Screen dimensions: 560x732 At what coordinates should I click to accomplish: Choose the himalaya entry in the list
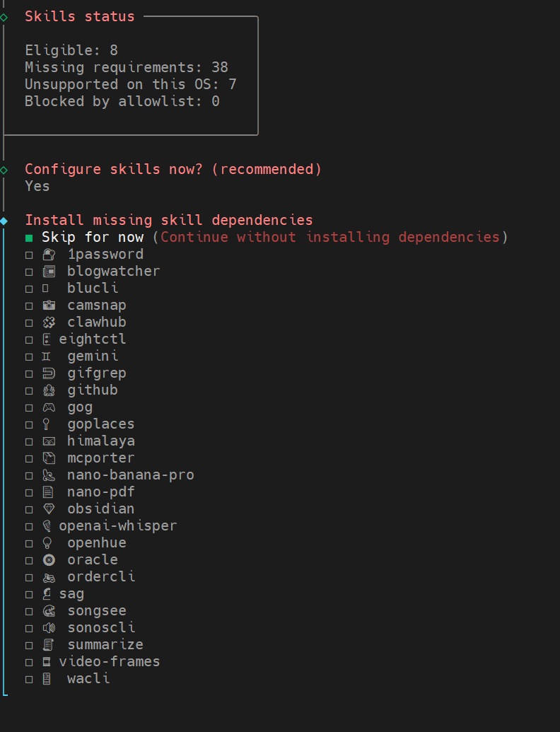point(101,441)
